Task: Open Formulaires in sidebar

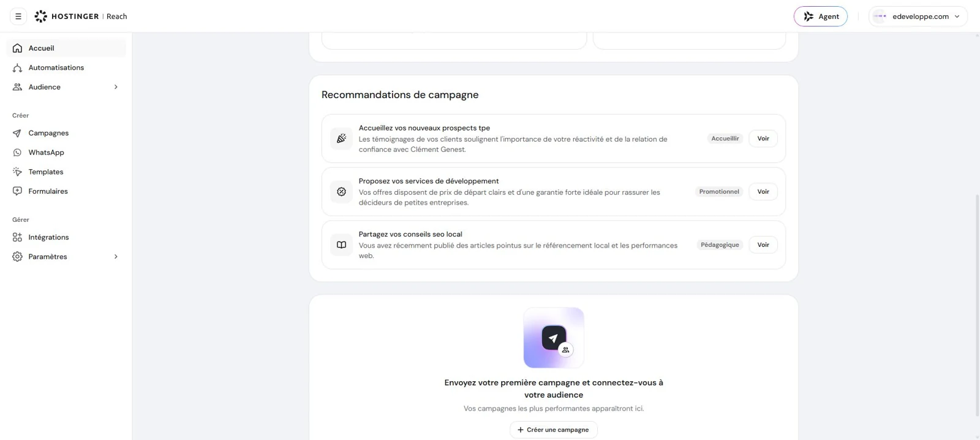Action: coord(66,191)
